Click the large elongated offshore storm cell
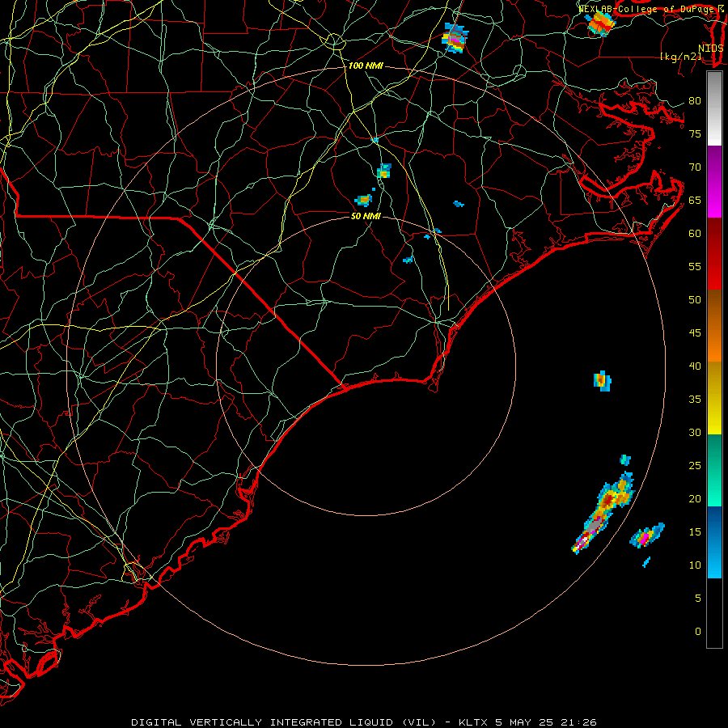Screen dimensions: 728x728 pos(603,513)
